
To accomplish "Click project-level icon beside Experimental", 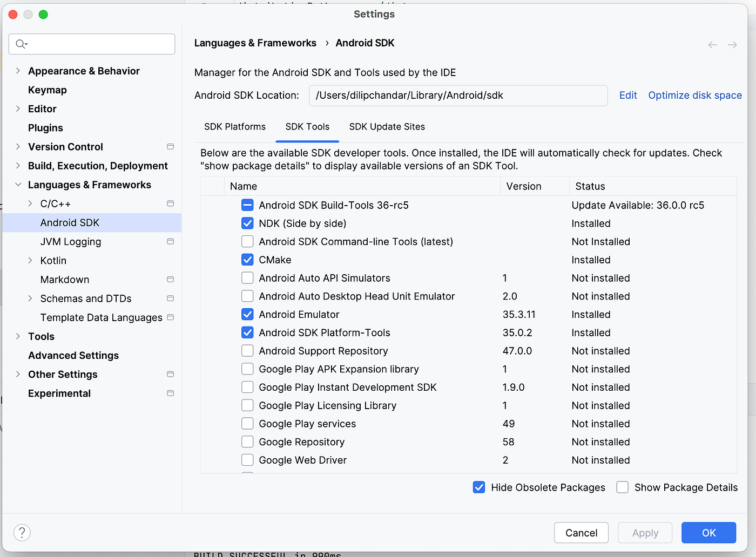I will [x=171, y=393].
